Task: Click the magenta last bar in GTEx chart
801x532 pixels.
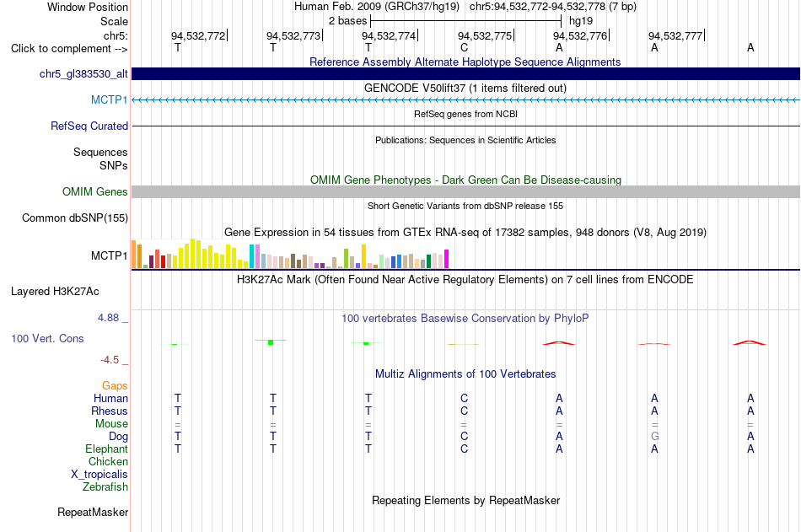Action: (x=447, y=259)
